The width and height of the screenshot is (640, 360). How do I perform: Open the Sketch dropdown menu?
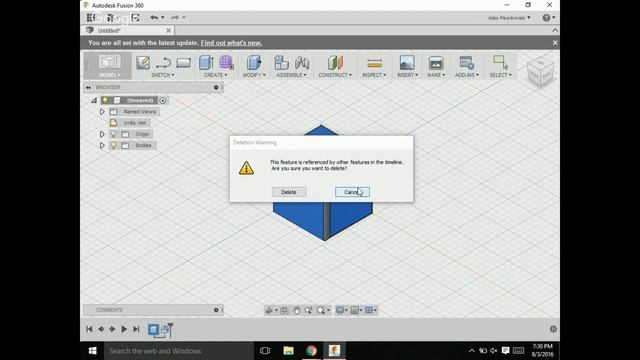[x=163, y=75]
